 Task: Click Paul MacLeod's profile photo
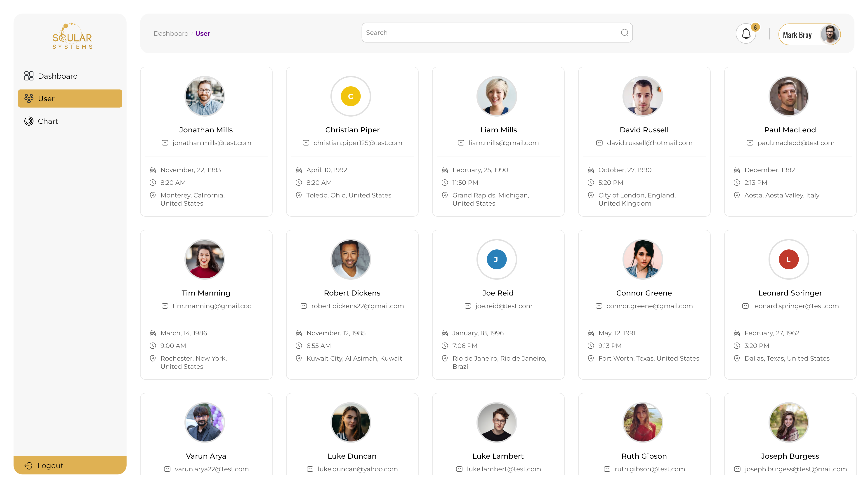click(788, 96)
